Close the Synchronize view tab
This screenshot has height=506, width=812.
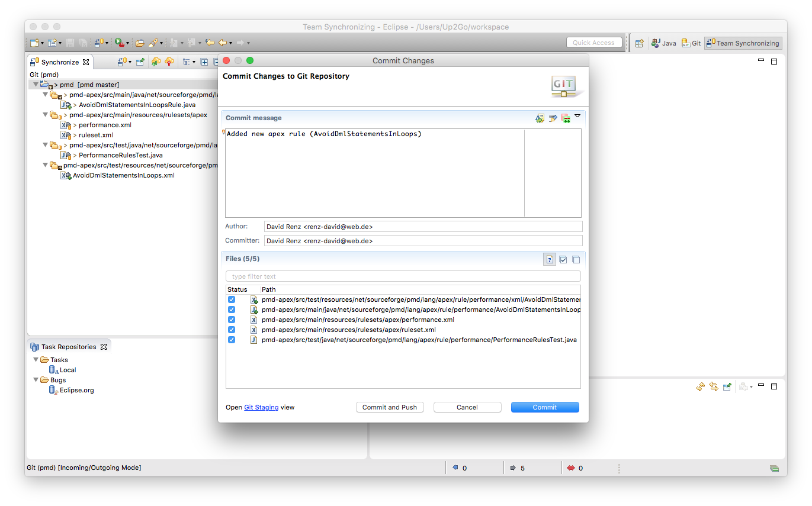(x=86, y=62)
